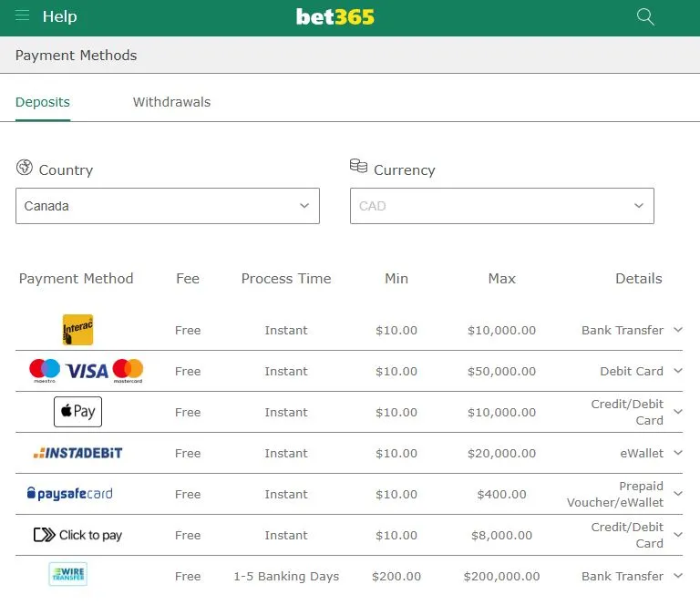700x605 pixels.
Task: Click the Debit Card details text
Action: click(632, 371)
